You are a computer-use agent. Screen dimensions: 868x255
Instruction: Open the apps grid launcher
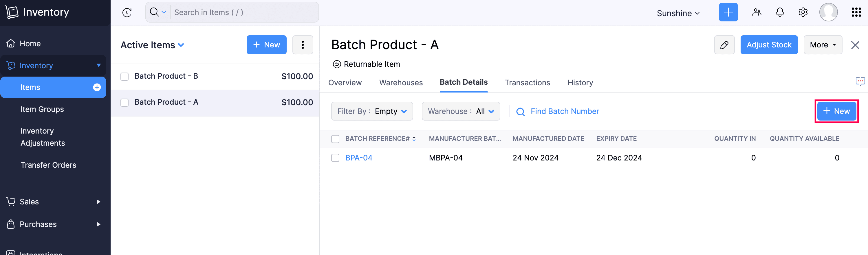point(856,12)
